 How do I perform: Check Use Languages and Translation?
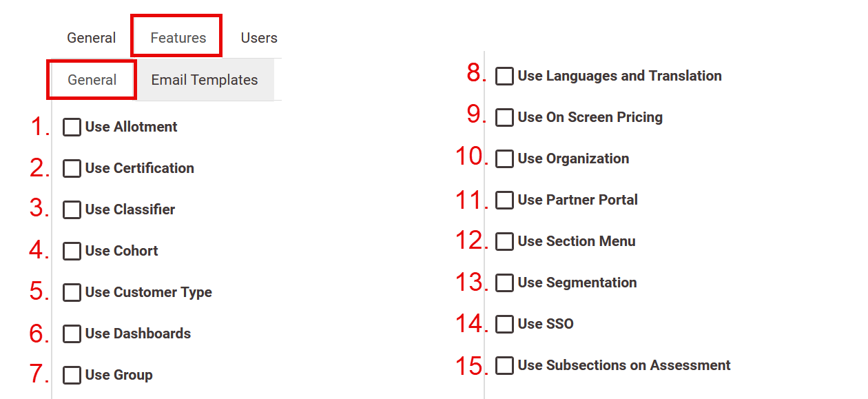click(505, 76)
